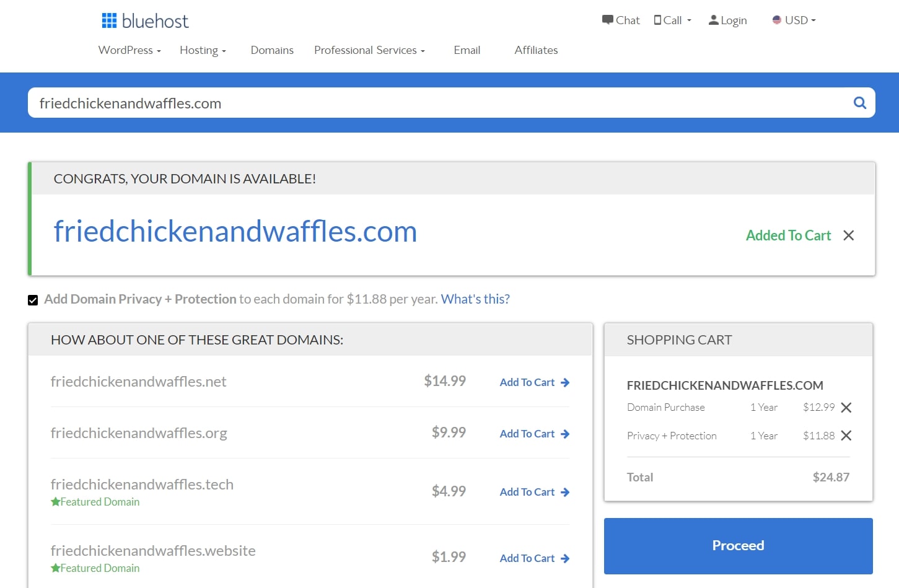Click the green star on .website Featured Domain
This screenshot has height=588, width=899.
pyautogui.click(x=55, y=568)
